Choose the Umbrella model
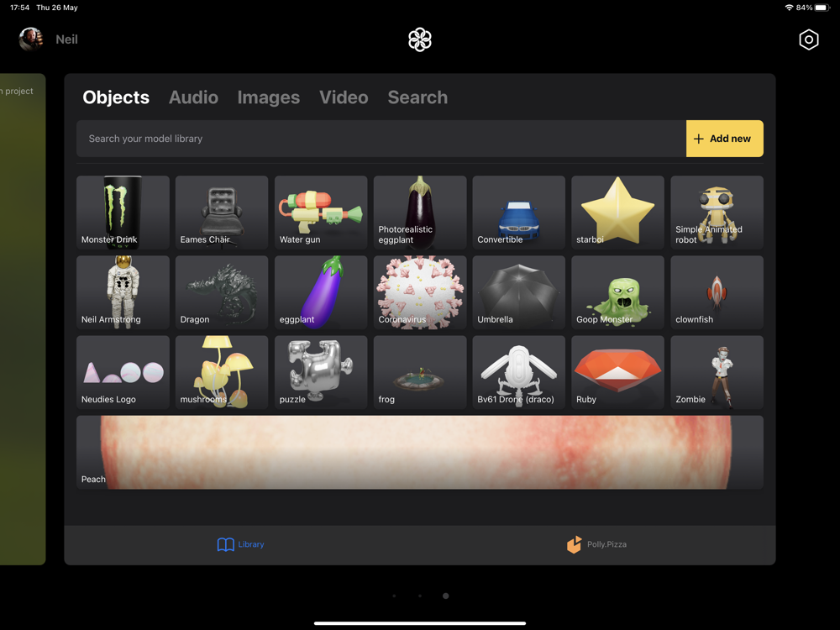The image size is (840, 630). (x=518, y=292)
